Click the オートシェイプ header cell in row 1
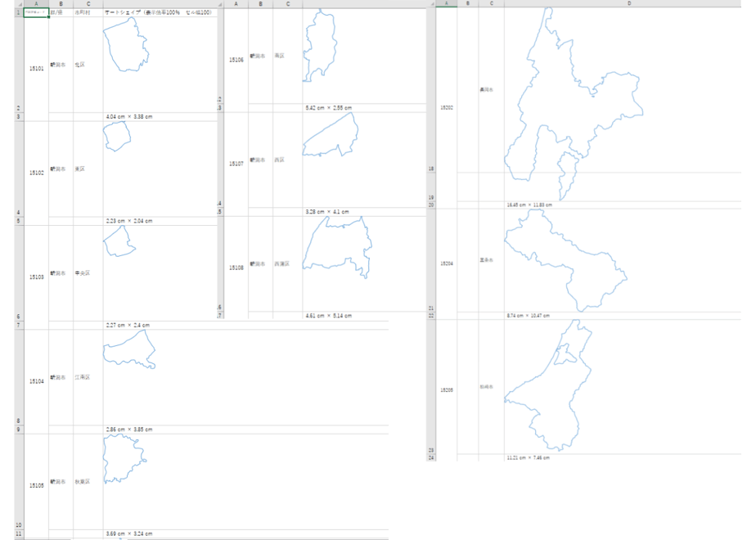The height and width of the screenshot is (540, 756). [160, 12]
